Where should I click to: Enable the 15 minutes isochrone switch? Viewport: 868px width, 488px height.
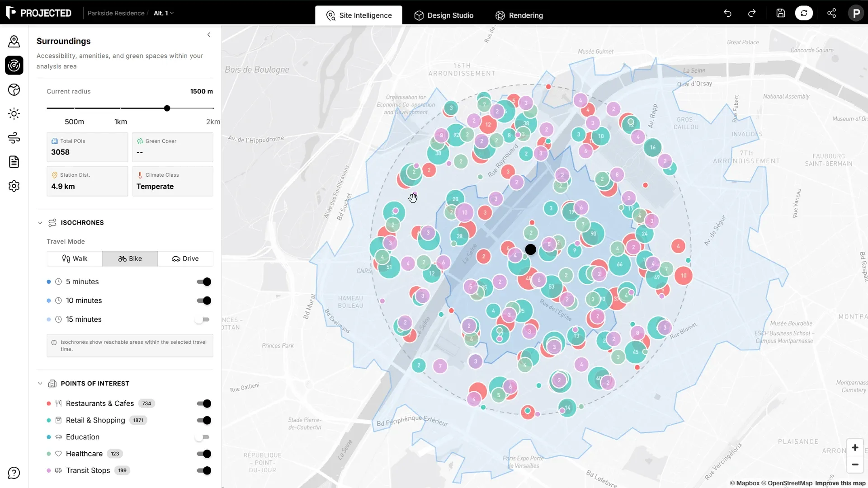[202, 319]
